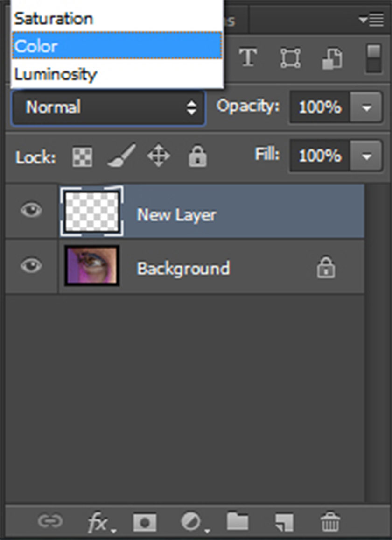Open the Fill slider dropdown arrow
392x540 pixels.
click(366, 156)
